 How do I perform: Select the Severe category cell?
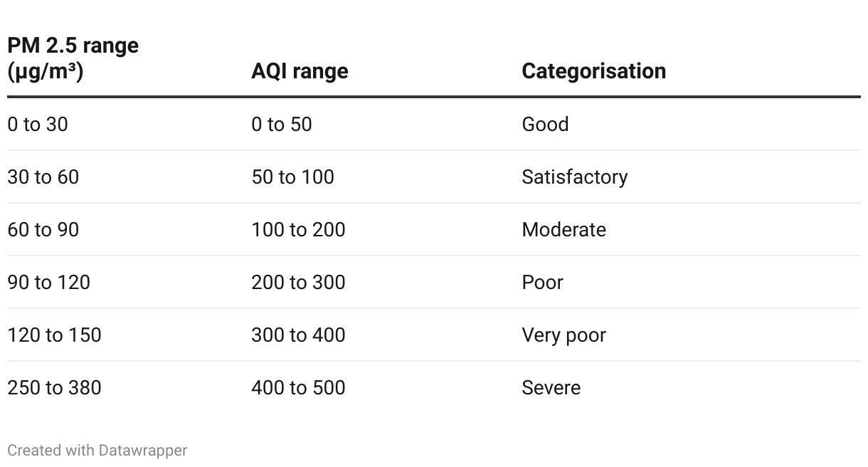[551, 388]
